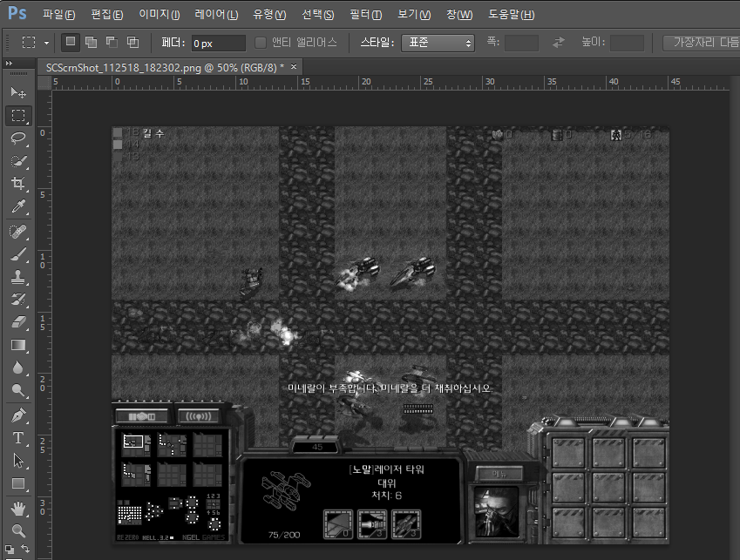Open the 선택(S) menu

coord(318,15)
